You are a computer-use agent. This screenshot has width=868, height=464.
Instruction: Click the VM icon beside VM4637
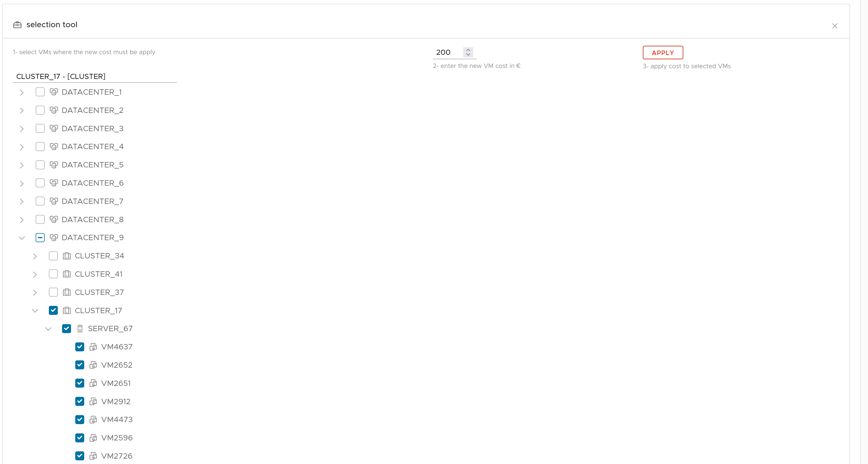click(x=93, y=347)
